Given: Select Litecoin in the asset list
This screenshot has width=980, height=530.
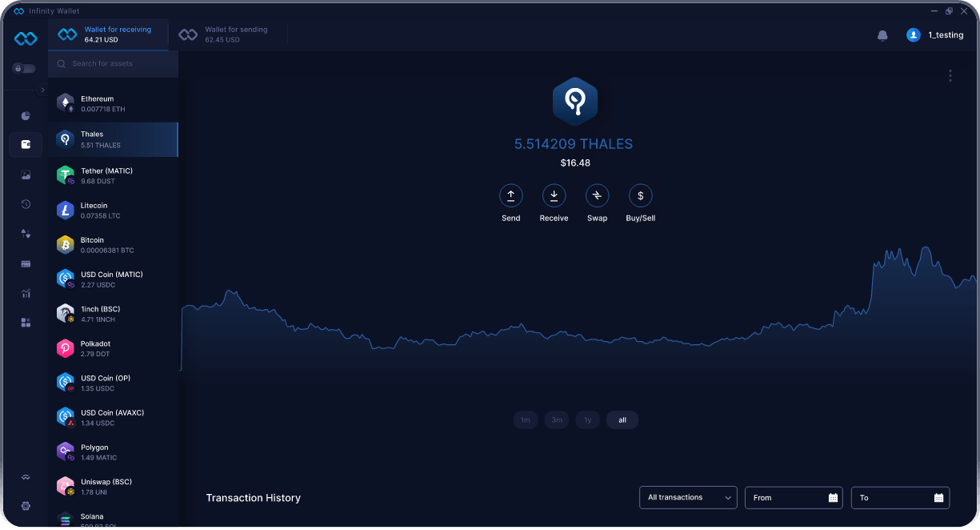Looking at the screenshot, I should [114, 211].
